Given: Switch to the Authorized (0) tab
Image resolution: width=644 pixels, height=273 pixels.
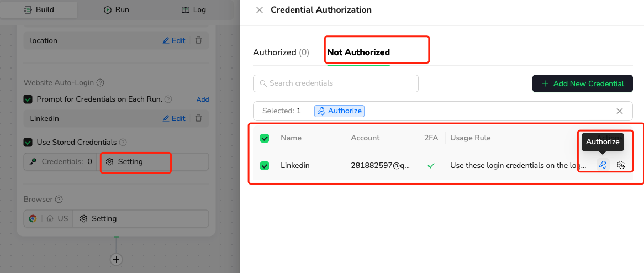Looking at the screenshot, I should click(281, 53).
